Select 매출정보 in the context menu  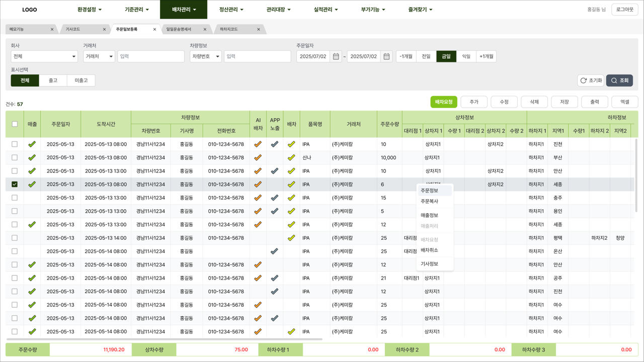435,215
